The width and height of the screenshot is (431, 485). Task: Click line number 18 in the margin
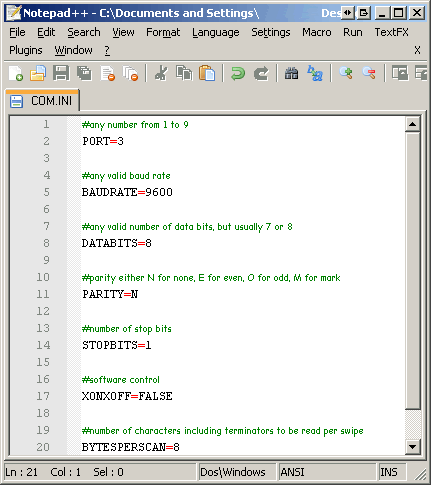click(43, 413)
